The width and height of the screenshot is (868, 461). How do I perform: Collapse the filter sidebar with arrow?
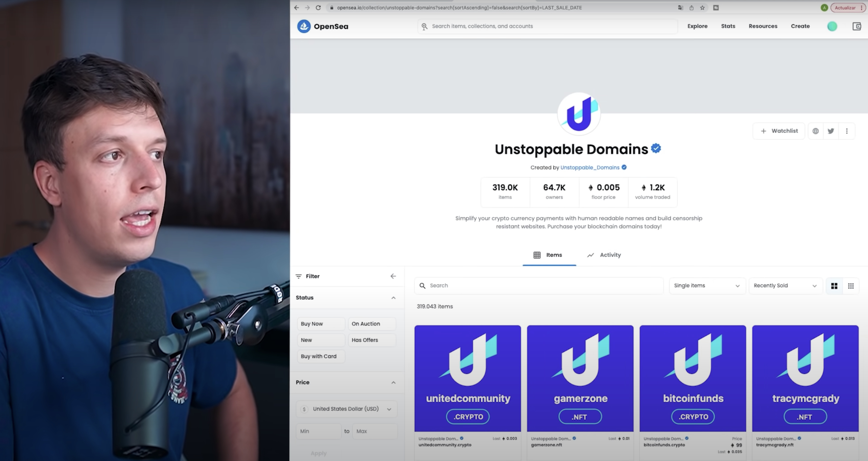point(393,276)
